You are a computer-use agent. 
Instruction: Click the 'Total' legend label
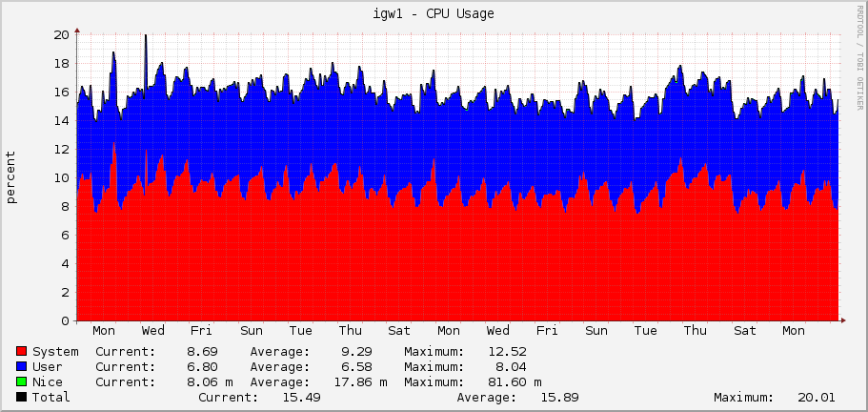click(x=50, y=397)
